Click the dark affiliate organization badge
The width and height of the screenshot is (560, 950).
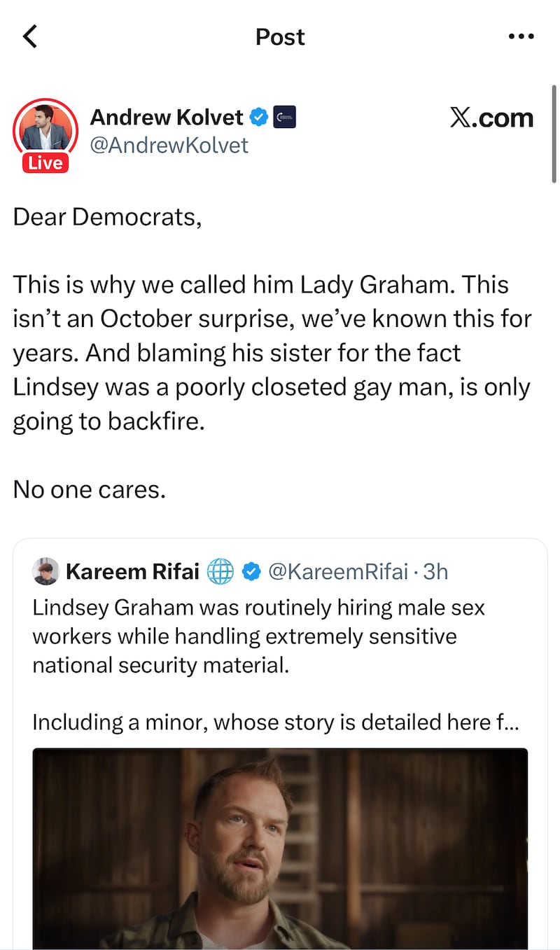[x=284, y=117]
